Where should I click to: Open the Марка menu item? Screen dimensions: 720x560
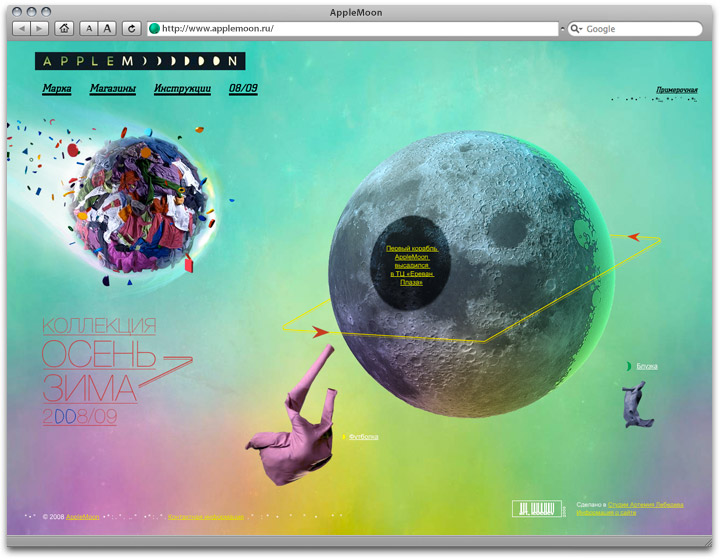tap(57, 89)
